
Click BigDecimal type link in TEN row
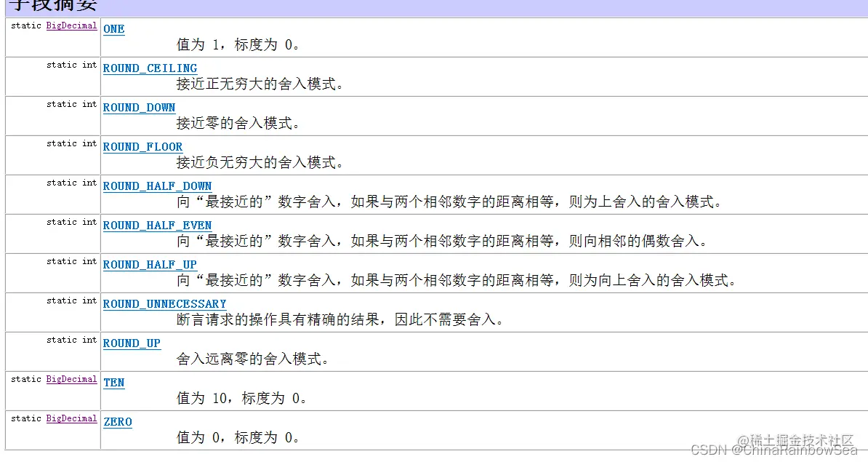(71, 380)
